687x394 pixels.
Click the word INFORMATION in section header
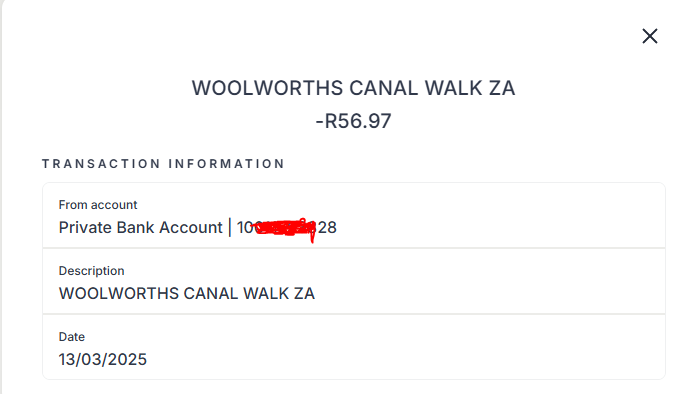(227, 164)
